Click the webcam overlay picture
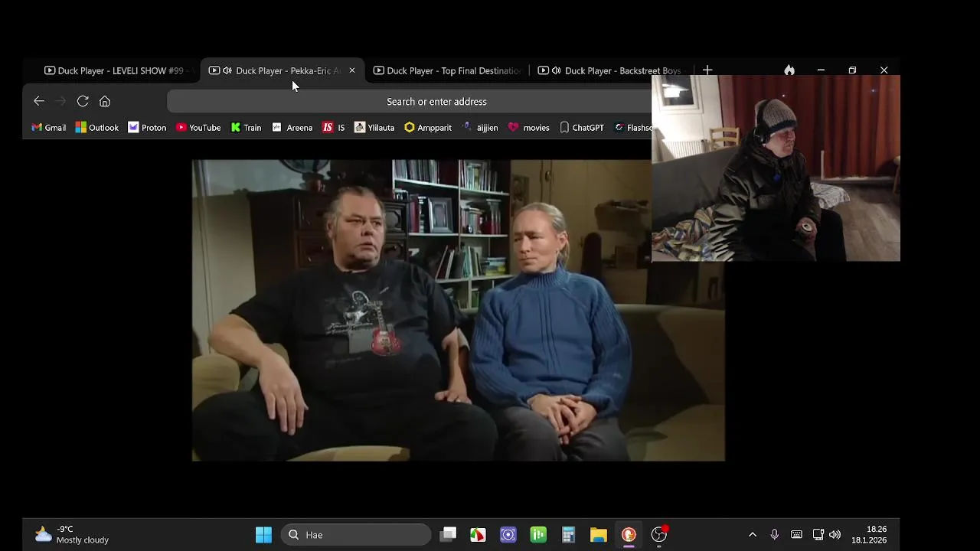This screenshot has height=551, width=980. (776, 168)
